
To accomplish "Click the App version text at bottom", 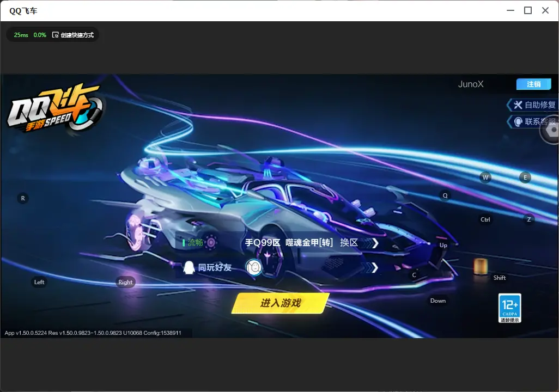I will 93,333.
